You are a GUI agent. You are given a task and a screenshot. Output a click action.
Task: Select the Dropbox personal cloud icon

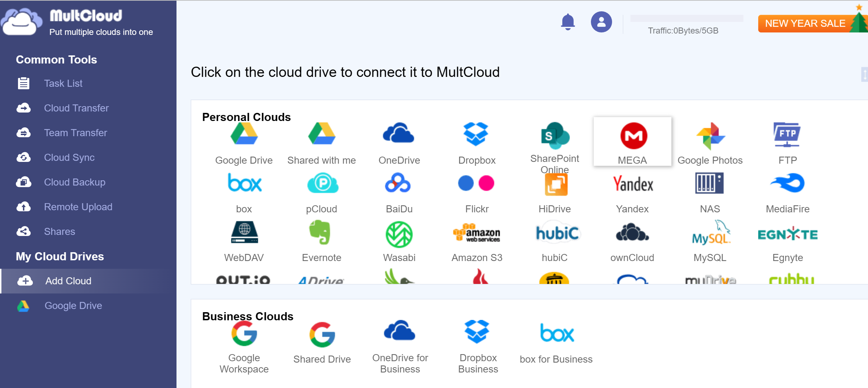pos(476,135)
